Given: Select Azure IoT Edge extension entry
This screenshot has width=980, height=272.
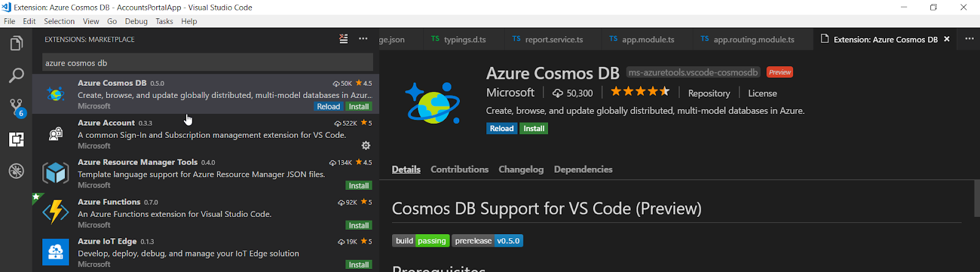Looking at the screenshot, I should click(x=206, y=252).
